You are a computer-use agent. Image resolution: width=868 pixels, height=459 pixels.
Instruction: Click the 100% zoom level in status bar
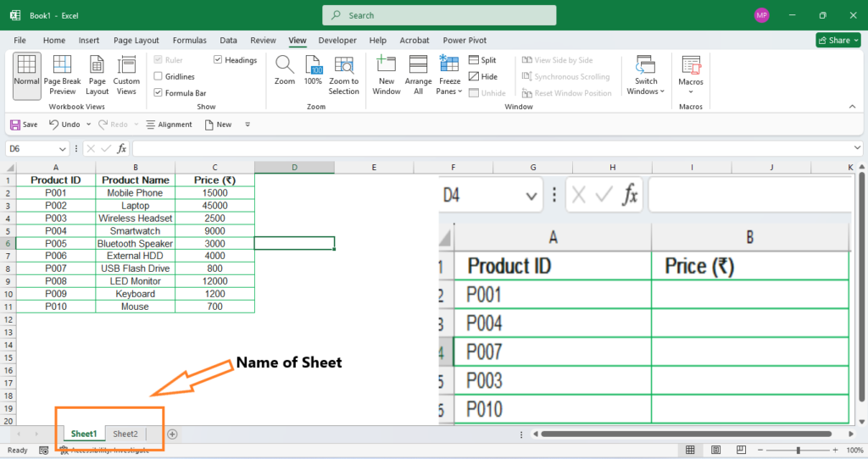854,451
